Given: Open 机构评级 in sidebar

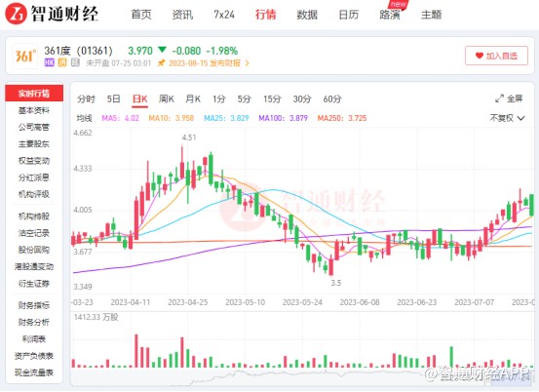Looking at the screenshot, I should click(x=34, y=194).
